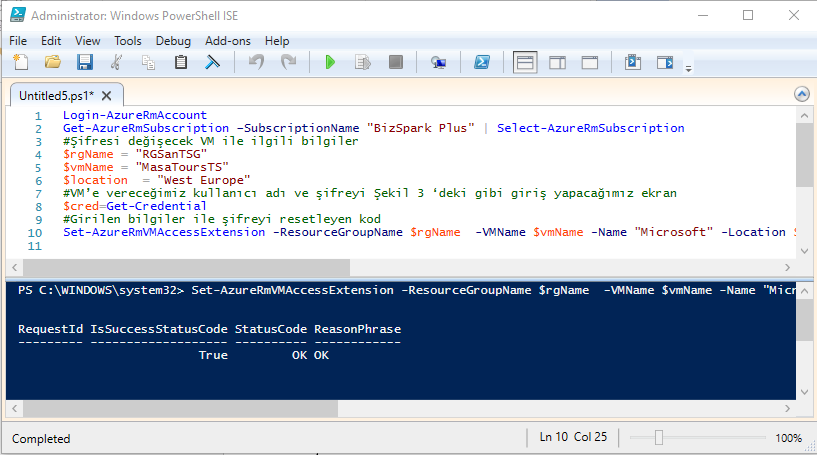Redo the last edit
This screenshot has height=455, width=817.
pyautogui.click(x=288, y=63)
